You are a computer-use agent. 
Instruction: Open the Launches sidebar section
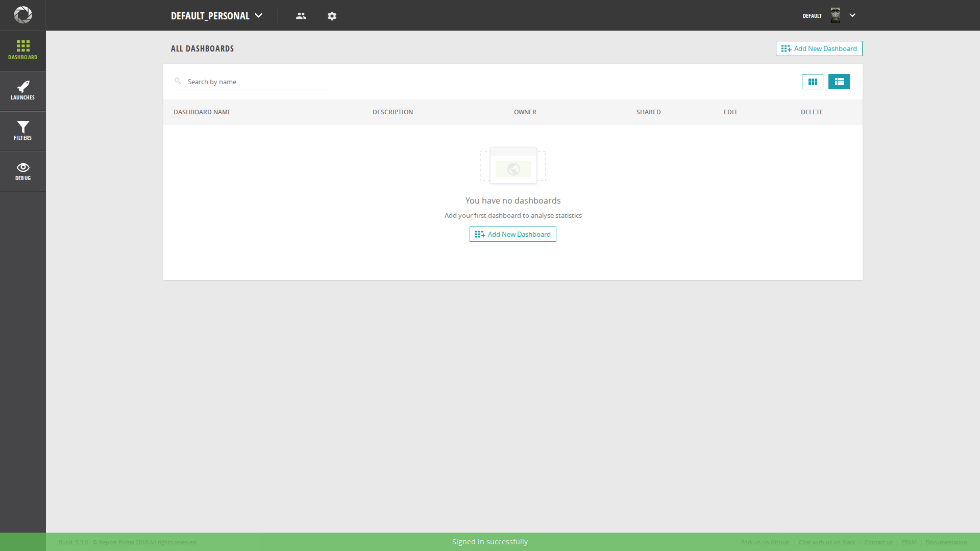coord(23,91)
